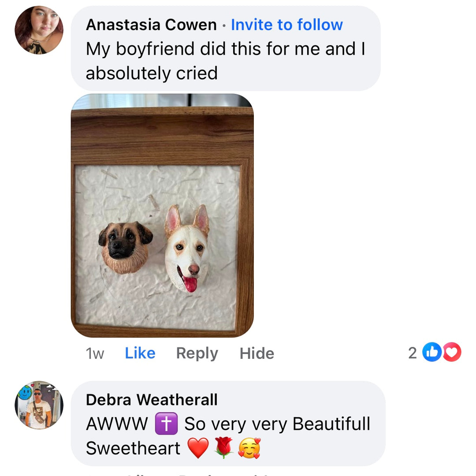Reply to Anastasia Cowen's comment

click(x=197, y=353)
